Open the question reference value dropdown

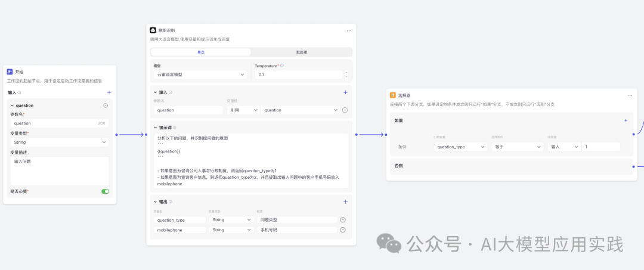point(301,110)
